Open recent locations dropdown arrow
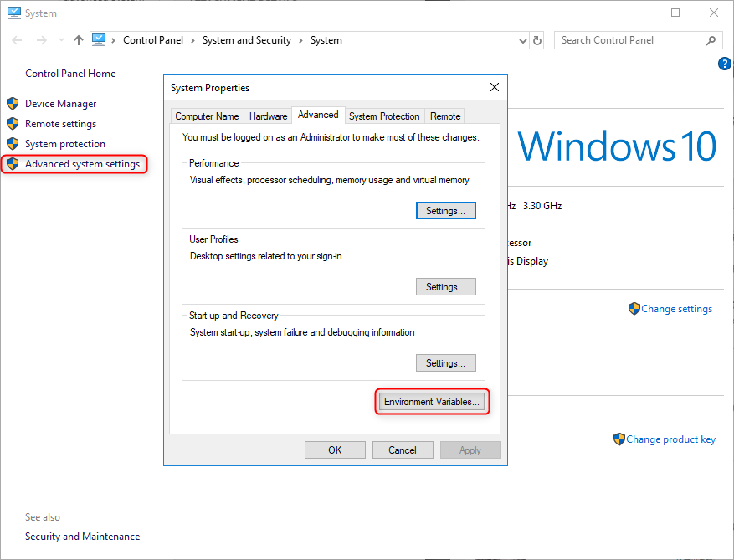 click(61, 40)
